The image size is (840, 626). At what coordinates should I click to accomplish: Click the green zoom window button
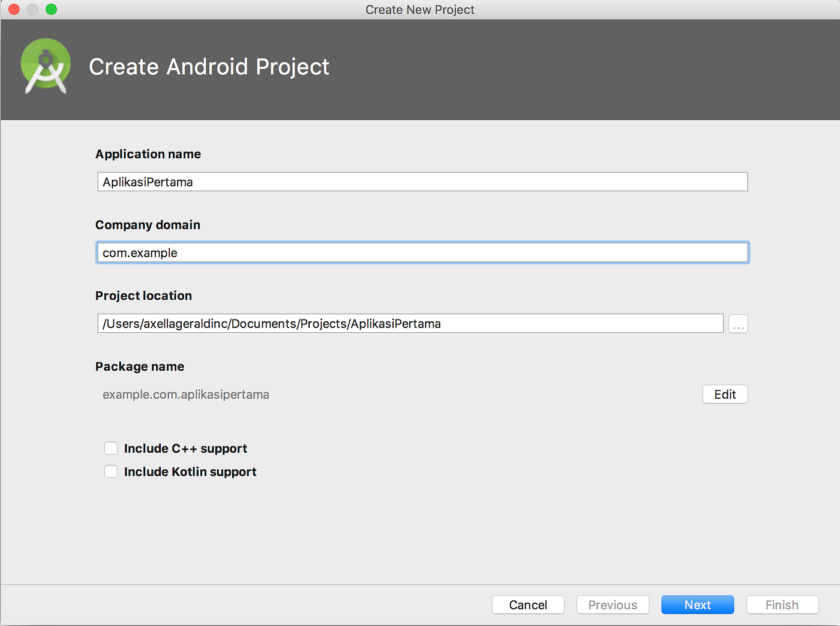[51, 9]
